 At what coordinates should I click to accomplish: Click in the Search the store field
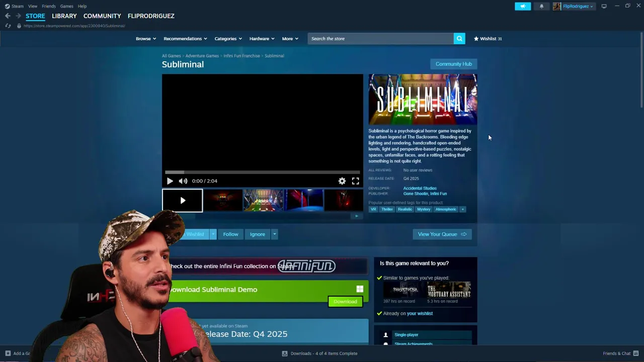tap(381, 39)
